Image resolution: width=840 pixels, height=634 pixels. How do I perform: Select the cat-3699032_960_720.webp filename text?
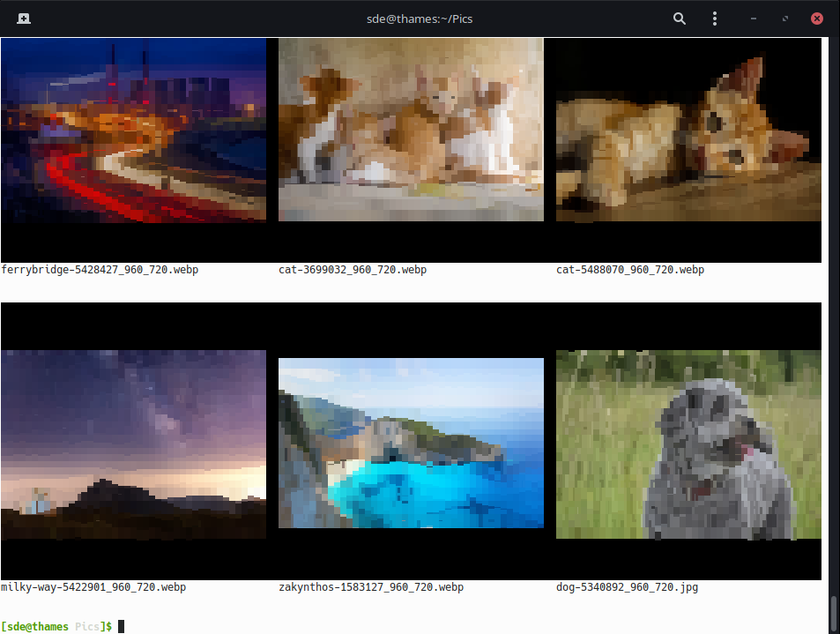pos(353,269)
